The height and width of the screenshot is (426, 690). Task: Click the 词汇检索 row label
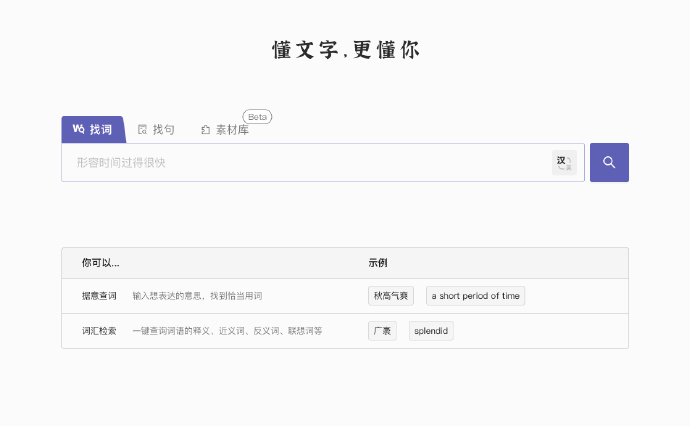99,331
